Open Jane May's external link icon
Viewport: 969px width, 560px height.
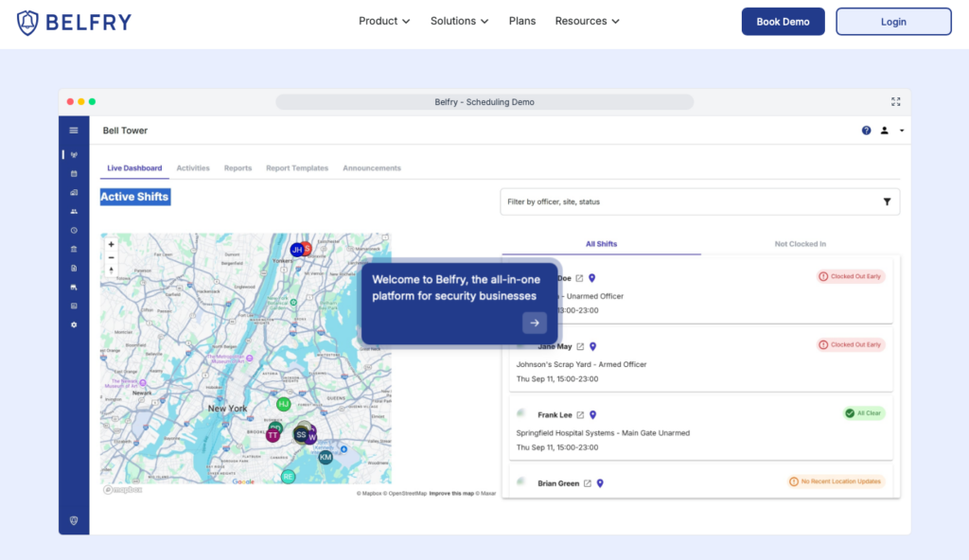pos(580,347)
